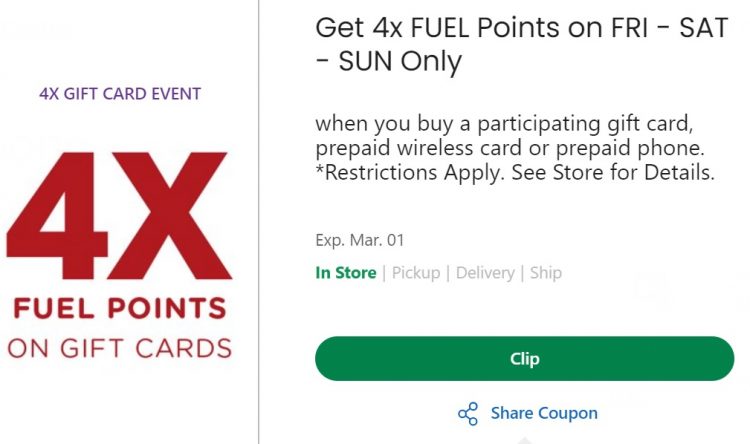The image size is (750, 444).
Task: Click the green Clip button
Action: pos(524,358)
